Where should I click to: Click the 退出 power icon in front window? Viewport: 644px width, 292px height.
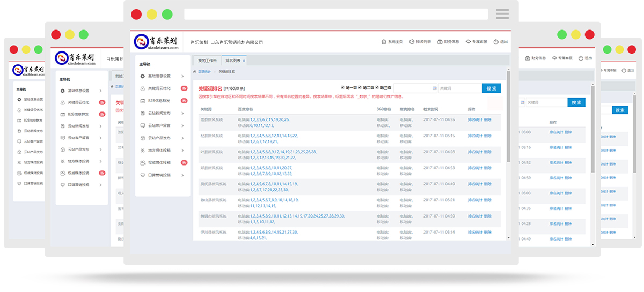coord(496,42)
